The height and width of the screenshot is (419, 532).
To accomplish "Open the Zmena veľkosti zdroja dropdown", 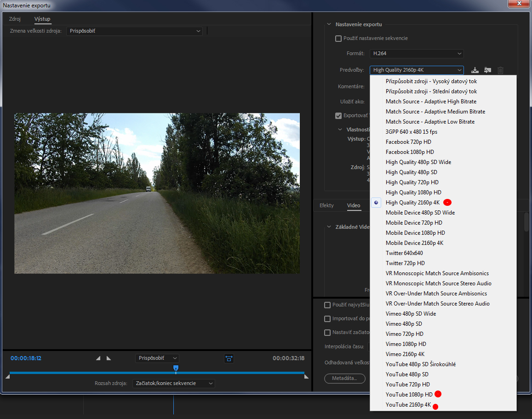I will point(134,31).
